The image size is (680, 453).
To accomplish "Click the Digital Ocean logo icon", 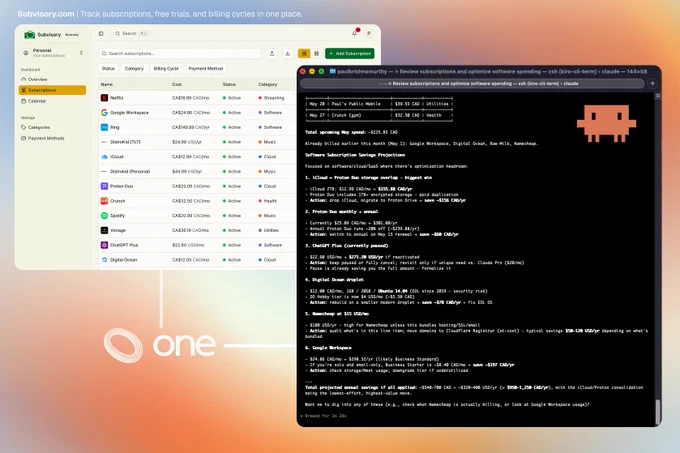I will pyautogui.click(x=105, y=260).
